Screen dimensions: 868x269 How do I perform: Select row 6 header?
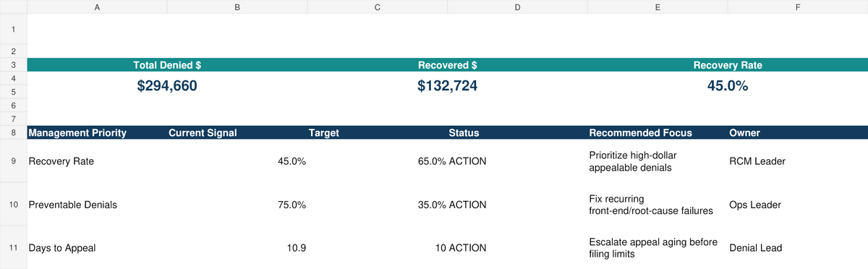pos(13,106)
